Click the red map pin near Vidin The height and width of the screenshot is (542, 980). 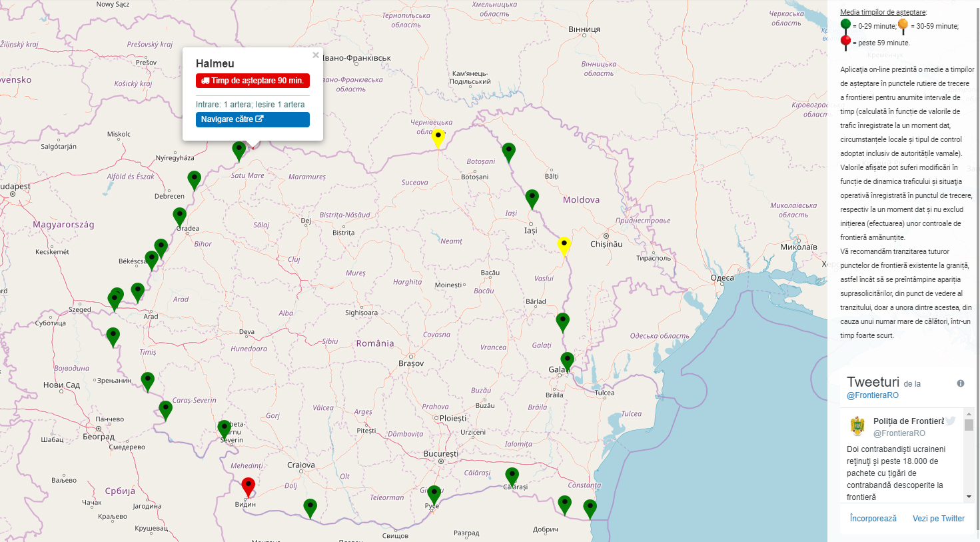(248, 486)
